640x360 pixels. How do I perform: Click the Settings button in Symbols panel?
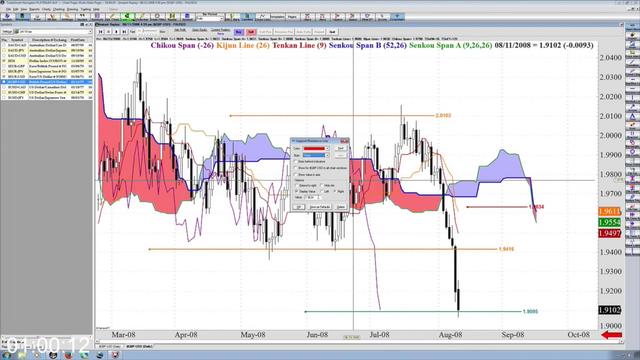[7, 31]
